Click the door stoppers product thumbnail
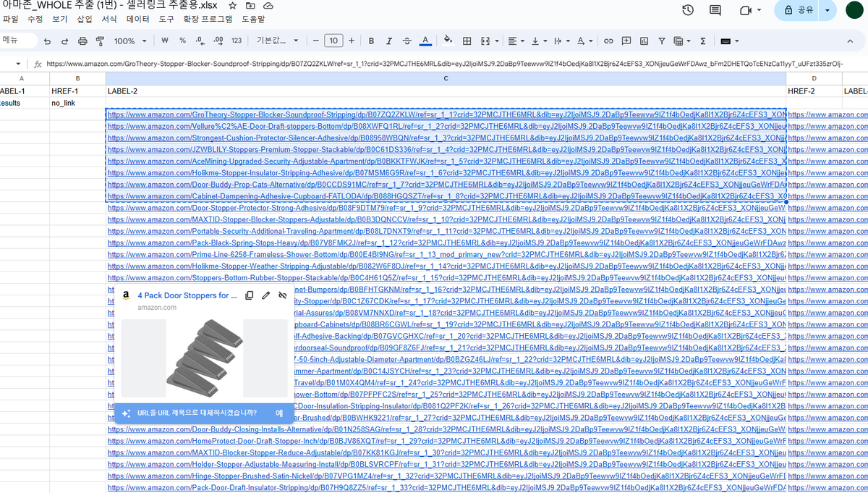Viewport: 868px width, 493px height. 204,358
